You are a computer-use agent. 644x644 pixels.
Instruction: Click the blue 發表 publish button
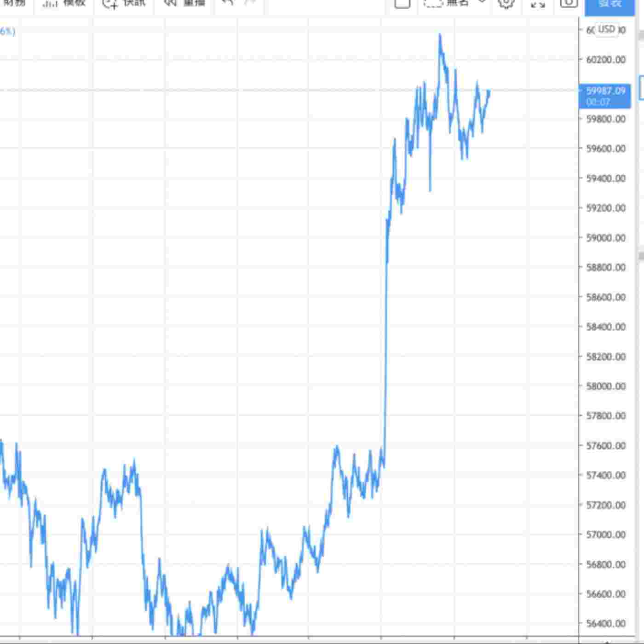coord(609,5)
